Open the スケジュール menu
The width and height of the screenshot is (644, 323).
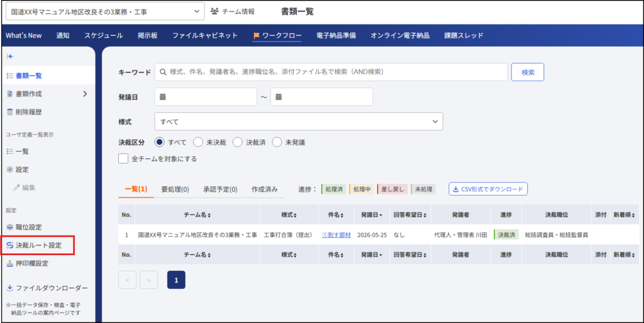coord(104,36)
